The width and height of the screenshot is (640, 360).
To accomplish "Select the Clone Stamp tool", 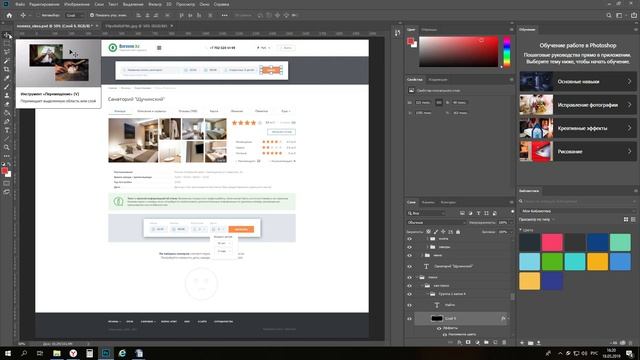I will coord(7,95).
